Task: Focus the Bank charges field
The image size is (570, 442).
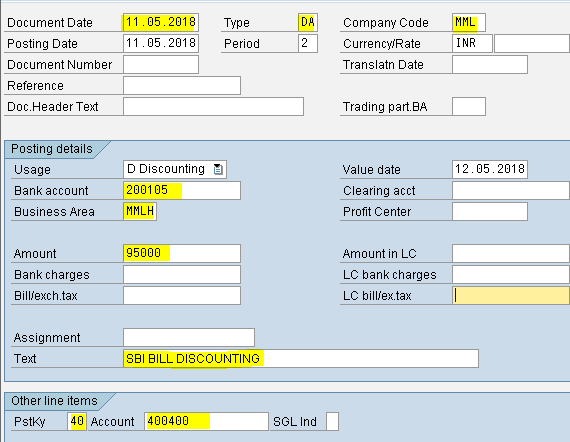Action: point(182,274)
